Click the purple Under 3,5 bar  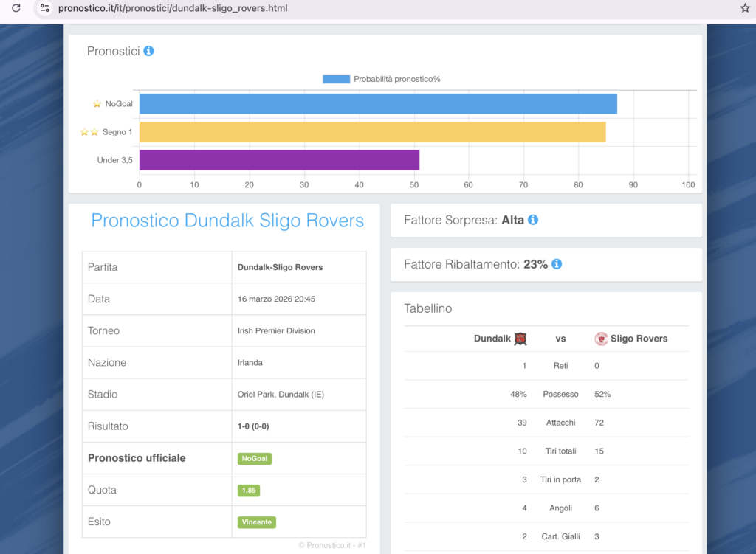(x=279, y=160)
